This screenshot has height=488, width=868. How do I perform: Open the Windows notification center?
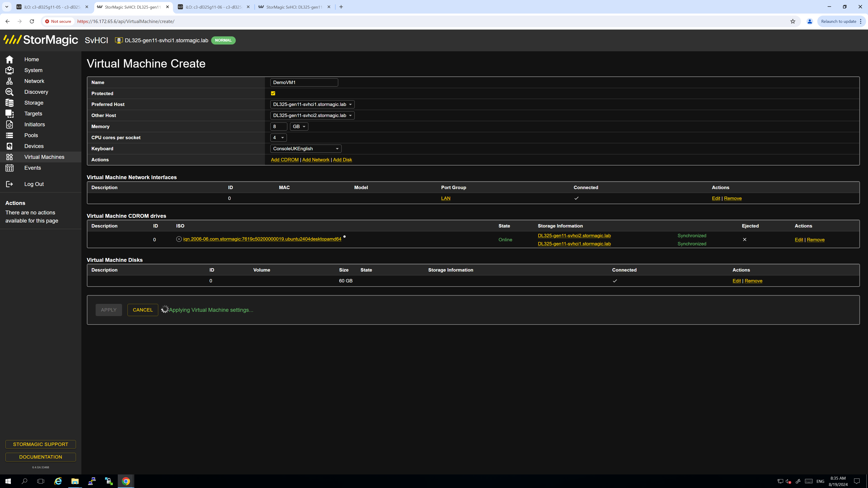857,481
